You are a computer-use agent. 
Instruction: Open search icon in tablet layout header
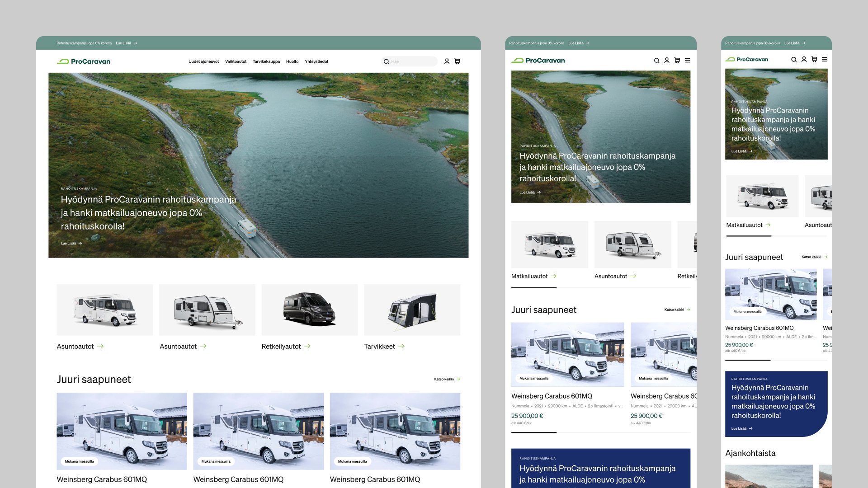[x=656, y=61]
